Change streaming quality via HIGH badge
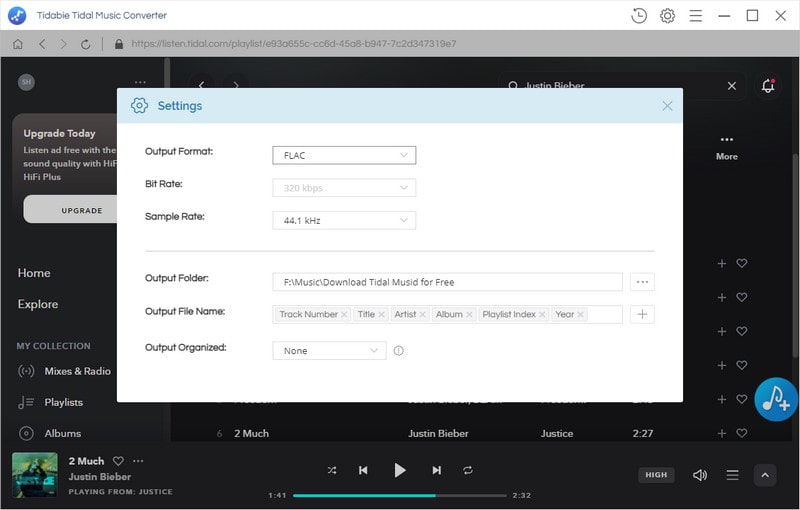800x510 pixels. tap(656, 475)
